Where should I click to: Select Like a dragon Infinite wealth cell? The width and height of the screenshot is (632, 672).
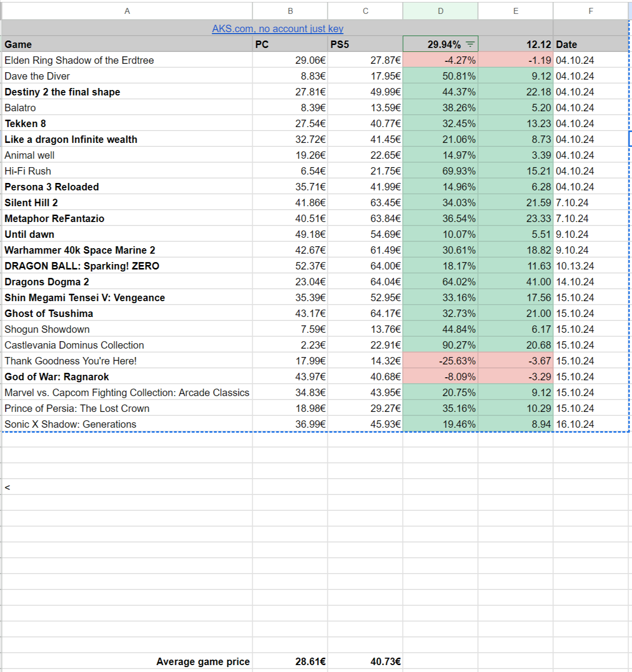tap(127, 139)
